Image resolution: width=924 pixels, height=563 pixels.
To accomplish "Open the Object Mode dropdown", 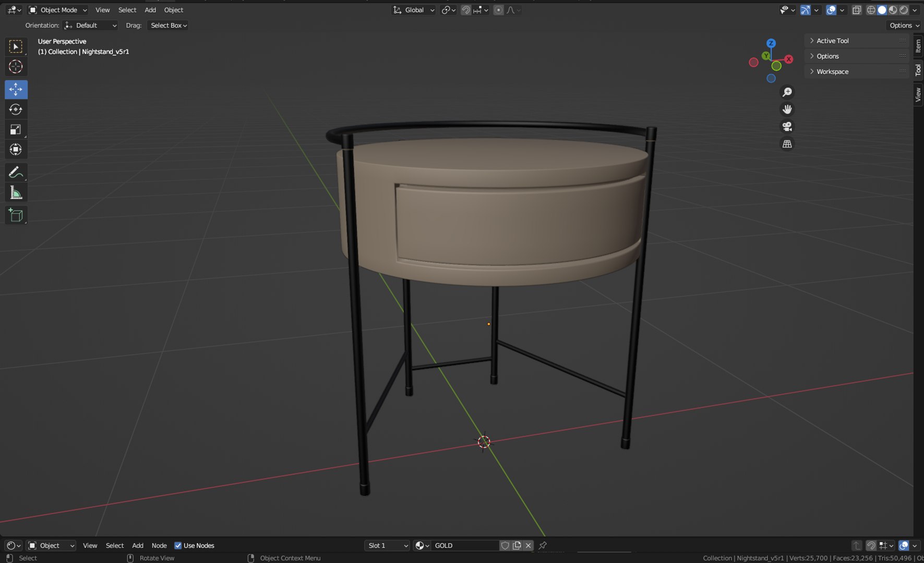I will tap(58, 10).
